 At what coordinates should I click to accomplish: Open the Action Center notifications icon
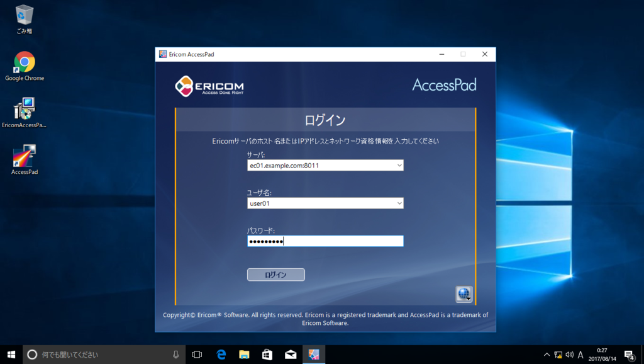tap(630, 355)
